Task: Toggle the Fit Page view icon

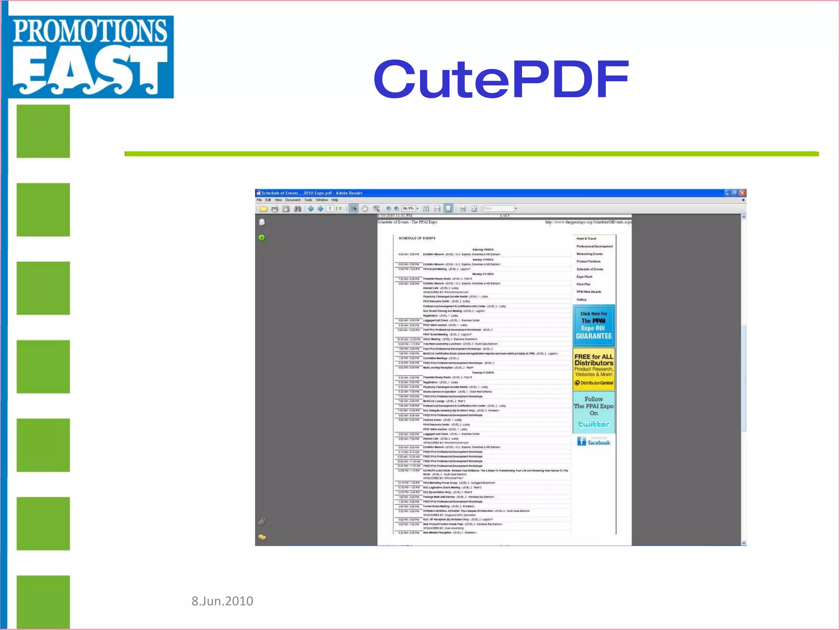Action: 448,209
